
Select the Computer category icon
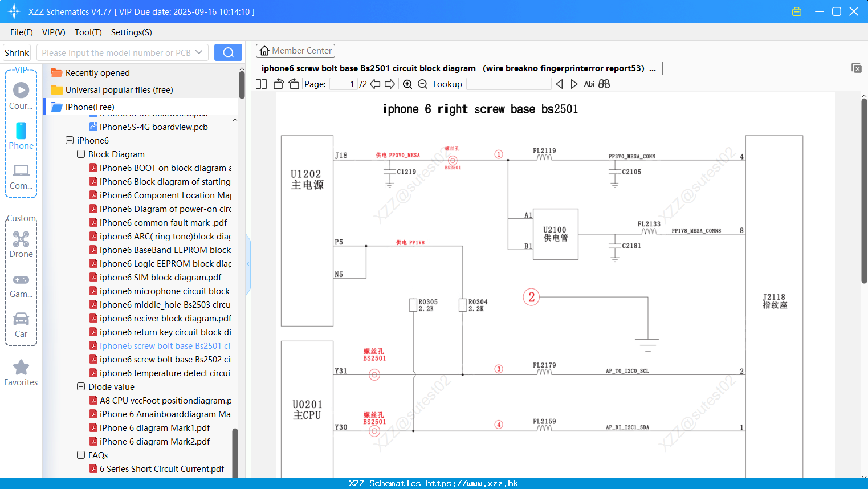click(21, 176)
